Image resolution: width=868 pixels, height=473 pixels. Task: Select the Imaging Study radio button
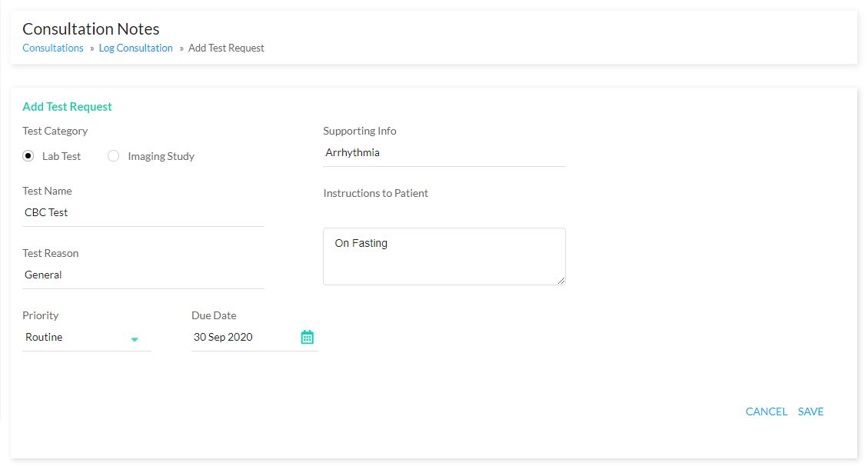click(x=114, y=156)
